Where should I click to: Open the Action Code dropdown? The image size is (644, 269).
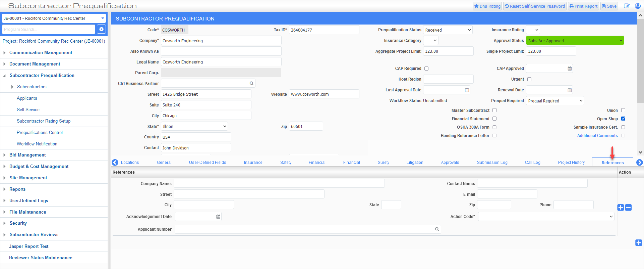click(546, 217)
